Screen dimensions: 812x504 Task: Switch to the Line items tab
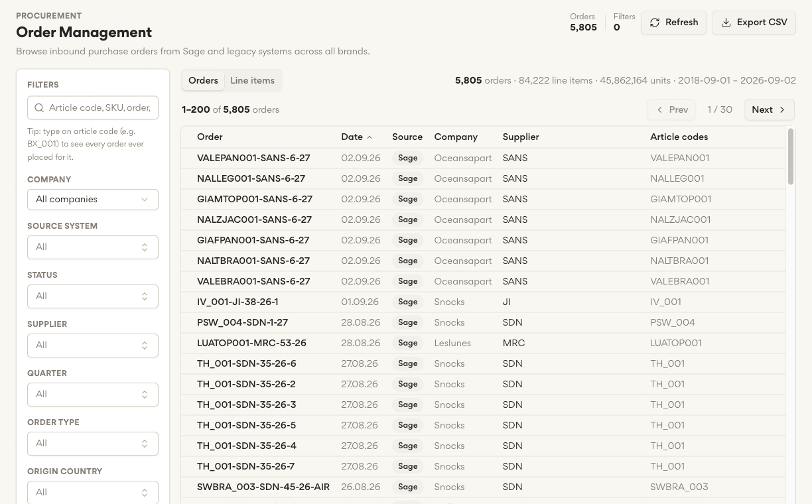click(x=252, y=80)
